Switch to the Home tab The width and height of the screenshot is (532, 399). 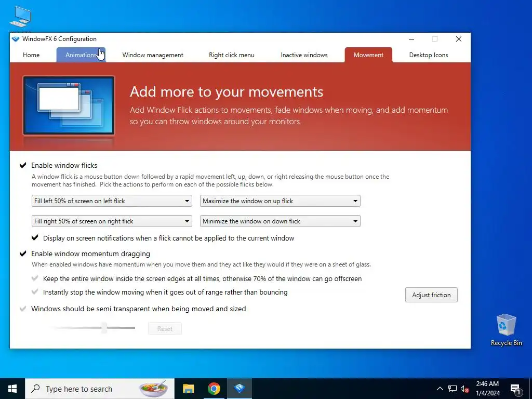tap(31, 55)
